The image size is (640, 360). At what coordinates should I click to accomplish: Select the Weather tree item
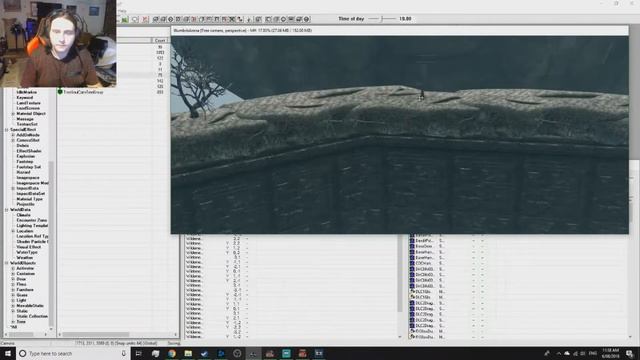(x=24, y=258)
